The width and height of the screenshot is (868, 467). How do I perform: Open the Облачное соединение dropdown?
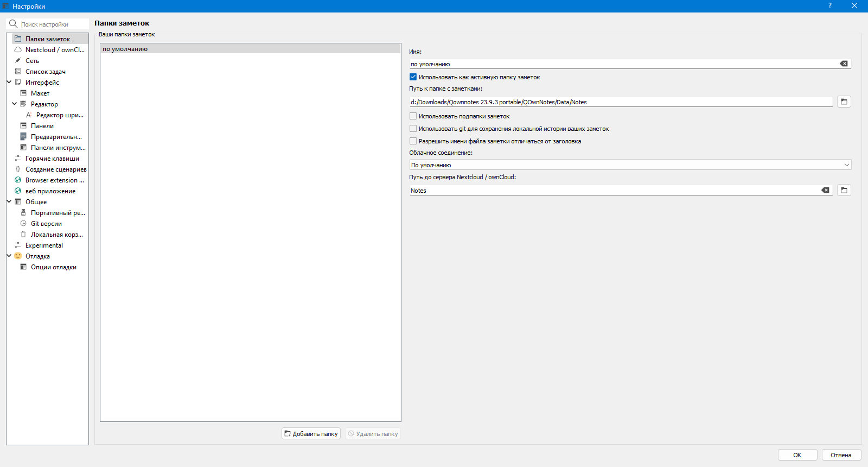pos(630,165)
